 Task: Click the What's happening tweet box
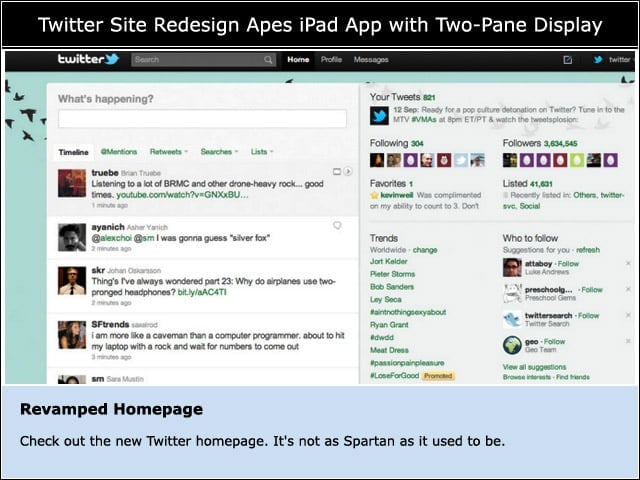pos(202,119)
